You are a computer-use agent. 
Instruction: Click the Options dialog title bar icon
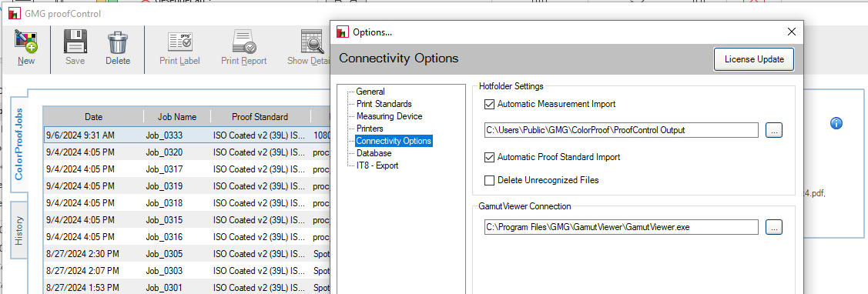[343, 32]
